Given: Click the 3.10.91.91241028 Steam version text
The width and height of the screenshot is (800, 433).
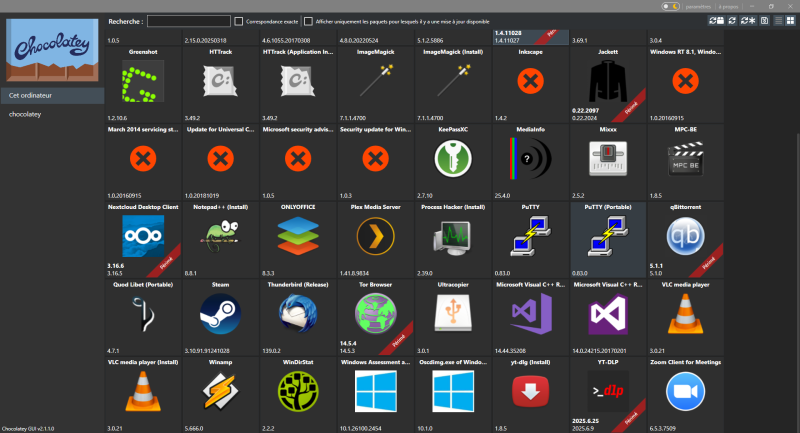Looking at the screenshot, I should (x=207, y=351).
